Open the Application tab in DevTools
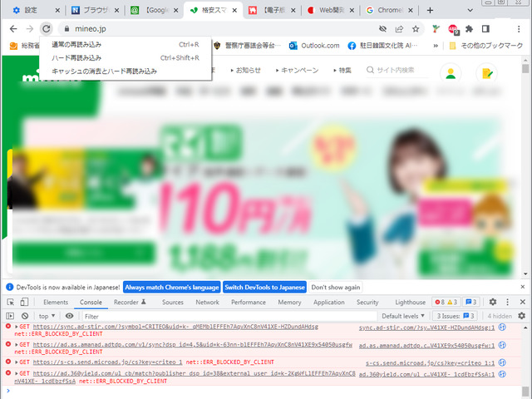This screenshot has width=532, height=399. tap(329, 302)
